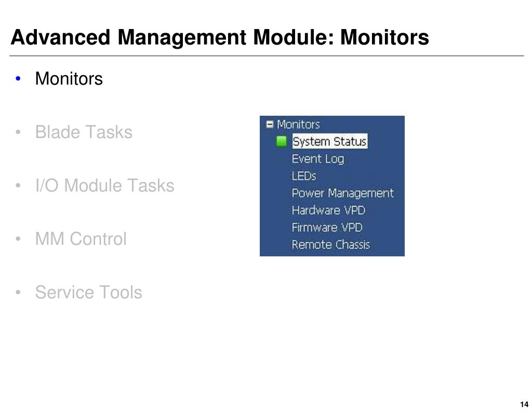Click the gray bullet dot beside Blade Tasks

pos(18,132)
